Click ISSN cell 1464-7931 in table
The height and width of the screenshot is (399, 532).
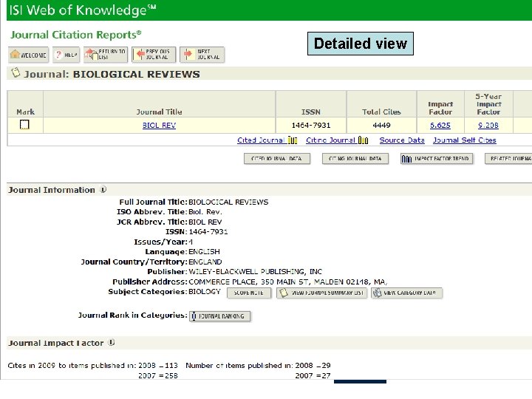[311, 125]
